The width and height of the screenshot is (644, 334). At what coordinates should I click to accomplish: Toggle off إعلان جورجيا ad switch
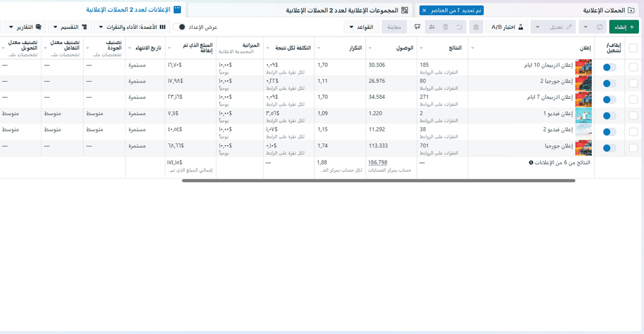click(x=609, y=148)
